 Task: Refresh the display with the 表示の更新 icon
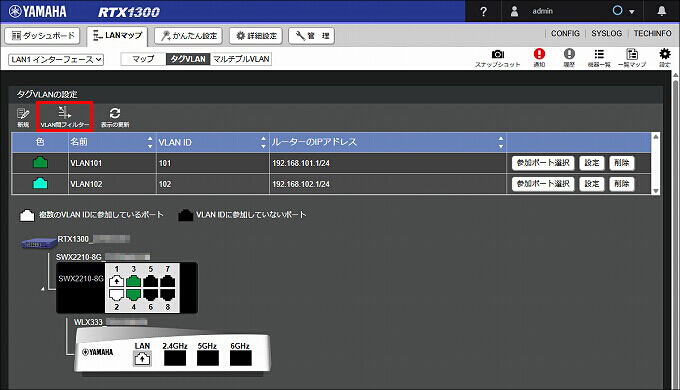point(115,118)
